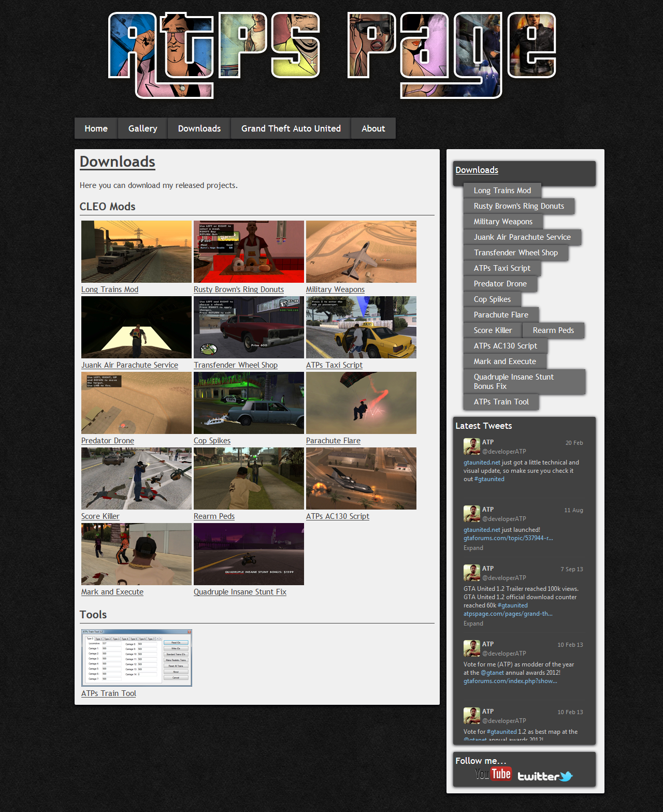Open Long Trains Mod thumbnail image

136,252
